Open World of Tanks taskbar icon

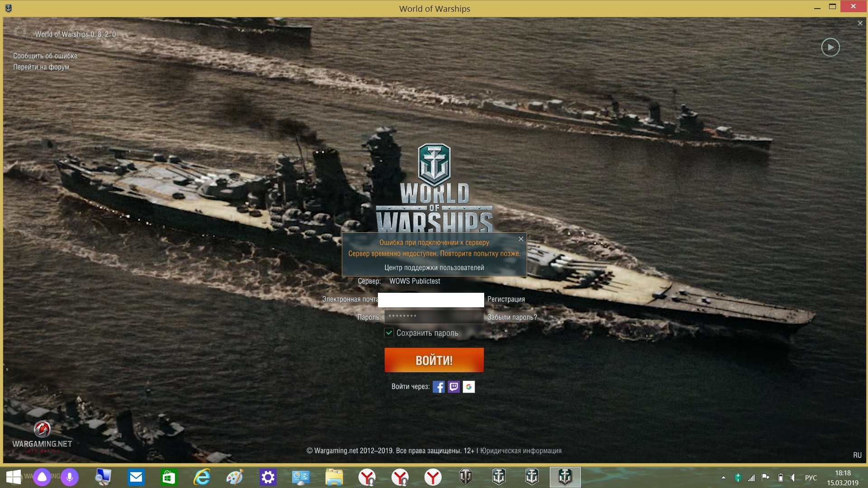(x=466, y=477)
